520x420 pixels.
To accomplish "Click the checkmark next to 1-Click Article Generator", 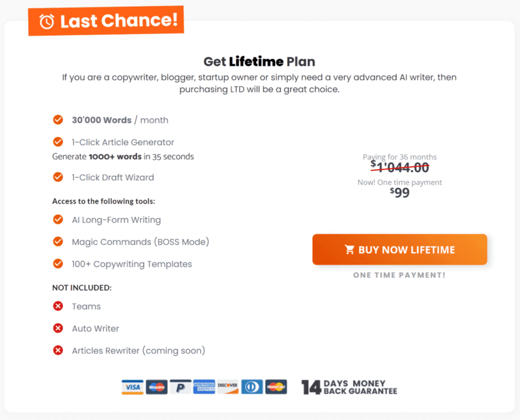I will click(x=58, y=142).
